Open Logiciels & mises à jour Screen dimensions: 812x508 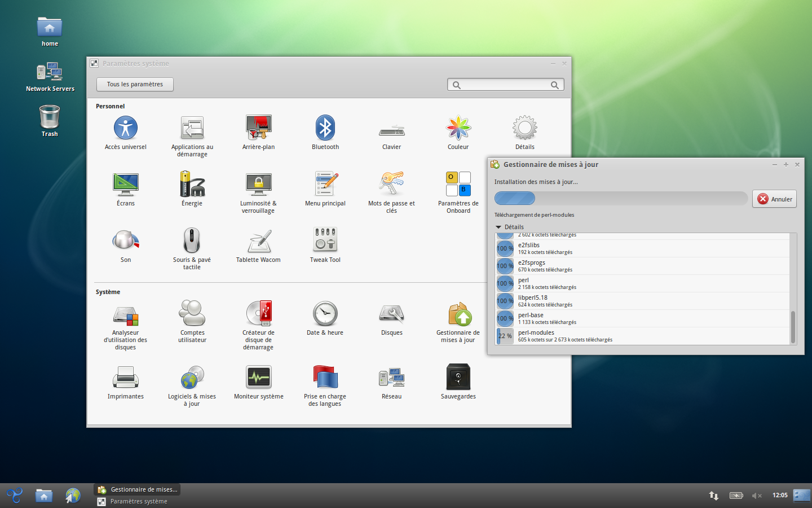(x=192, y=387)
